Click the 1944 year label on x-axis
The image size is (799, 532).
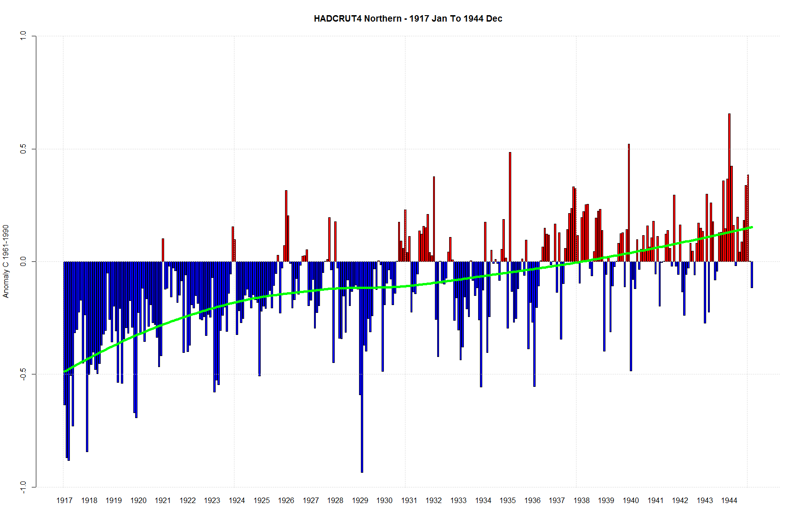pos(729,500)
